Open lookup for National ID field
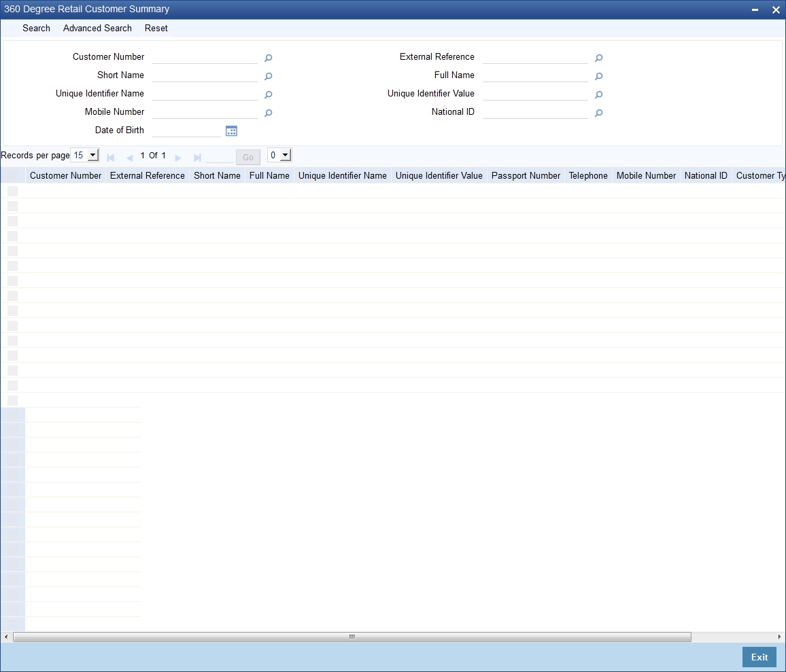 [598, 113]
